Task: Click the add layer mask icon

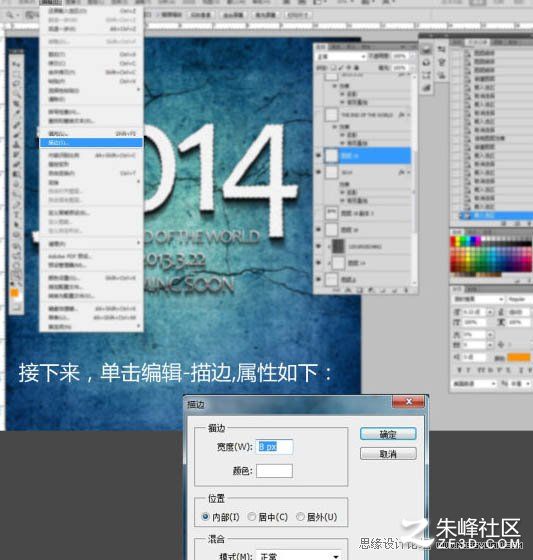Action: point(360,291)
